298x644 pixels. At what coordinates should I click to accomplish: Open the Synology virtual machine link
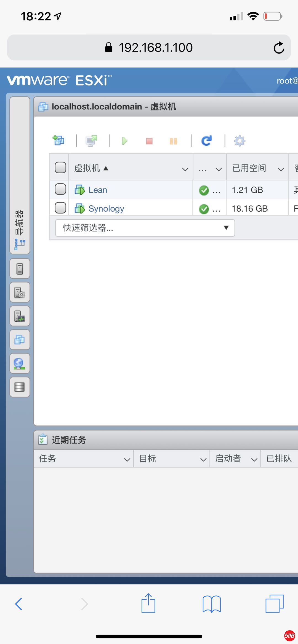[106, 209]
